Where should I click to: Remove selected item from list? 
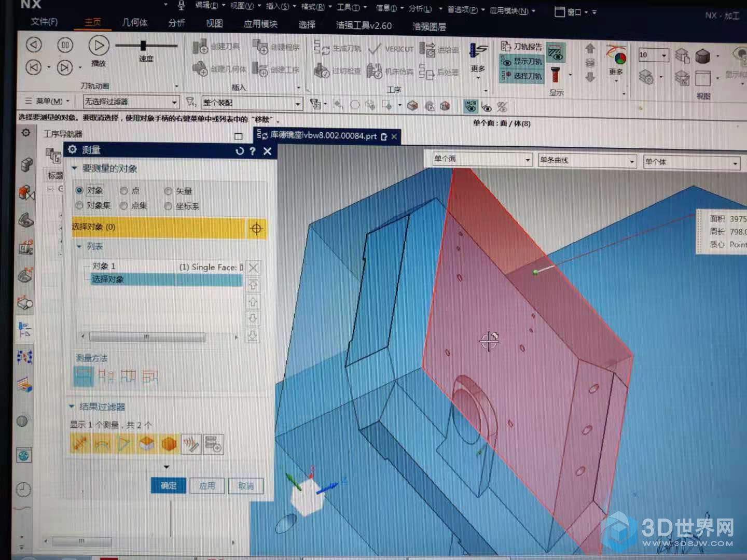(253, 268)
